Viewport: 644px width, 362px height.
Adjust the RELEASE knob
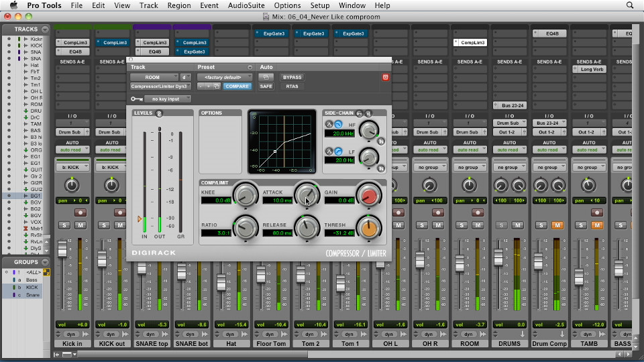click(x=307, y=228)
